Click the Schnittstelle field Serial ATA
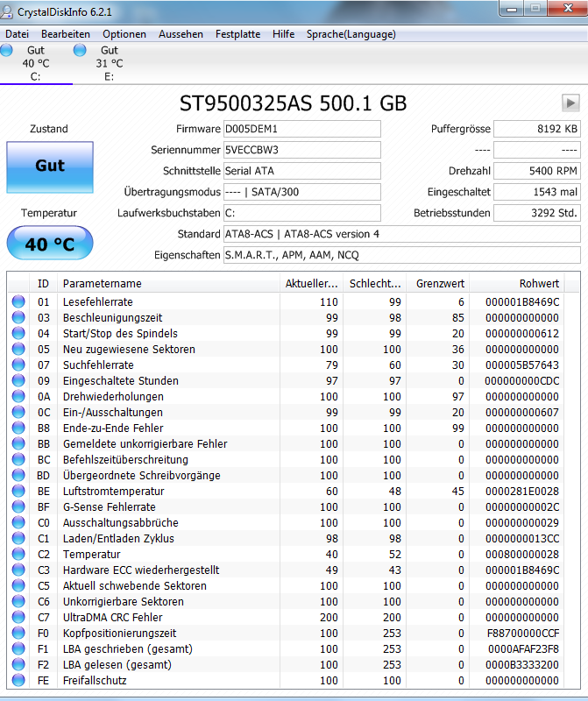The image size is (588, 701). [x=301, y=171]
